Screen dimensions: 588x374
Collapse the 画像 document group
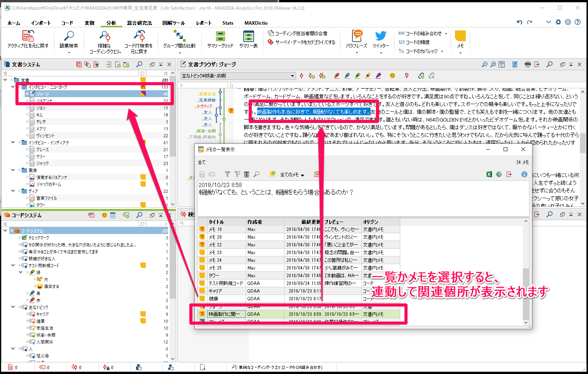(x=13, y=170)
